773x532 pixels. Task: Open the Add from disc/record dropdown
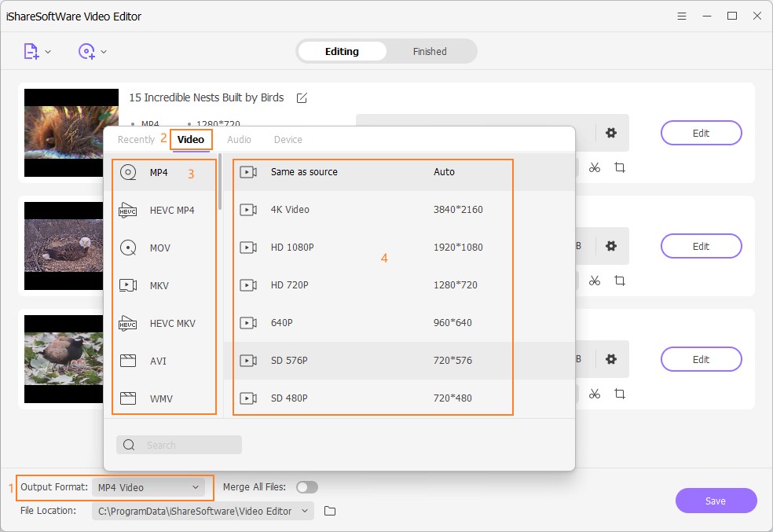click(92, 52)
